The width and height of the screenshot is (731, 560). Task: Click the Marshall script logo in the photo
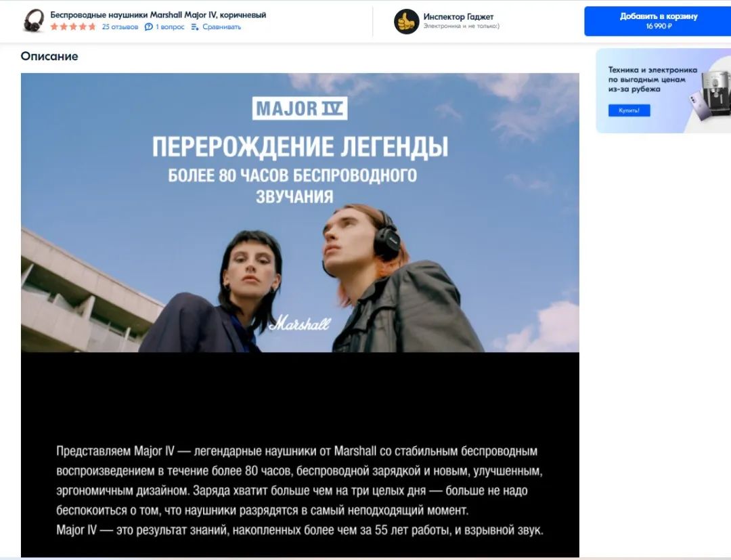pos(301,323)
